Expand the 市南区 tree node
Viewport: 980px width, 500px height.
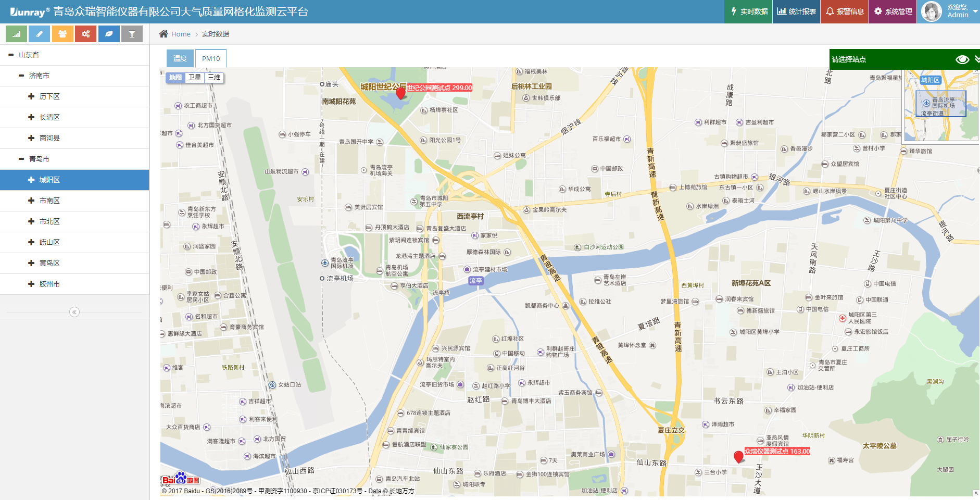coord(31,201)
